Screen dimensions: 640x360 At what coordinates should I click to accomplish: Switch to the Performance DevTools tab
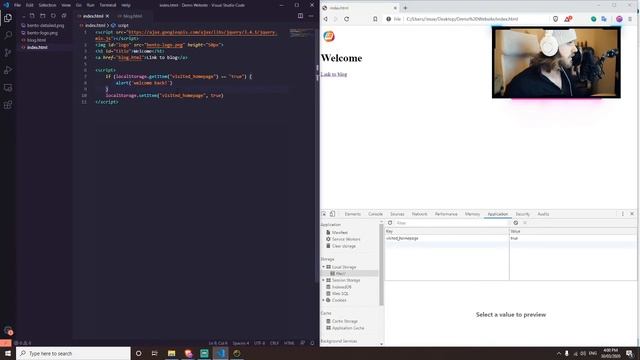(x=446, y=214)
